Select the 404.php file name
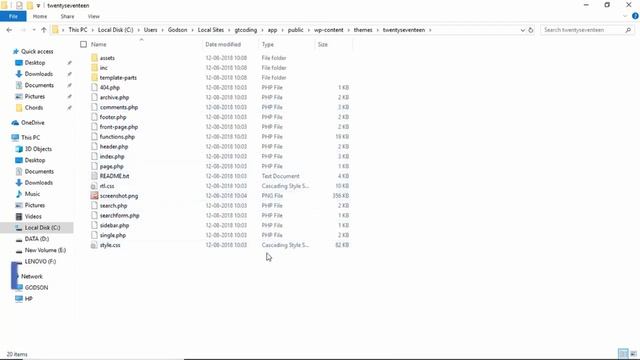 pos(110,87)
